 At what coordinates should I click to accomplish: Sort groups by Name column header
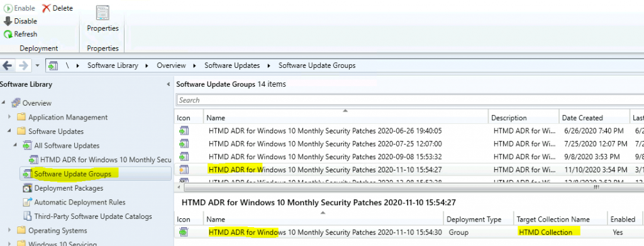[345, 118]
